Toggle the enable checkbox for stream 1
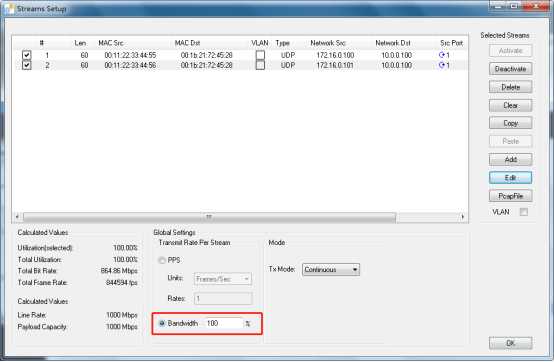 tap(26, 55)
